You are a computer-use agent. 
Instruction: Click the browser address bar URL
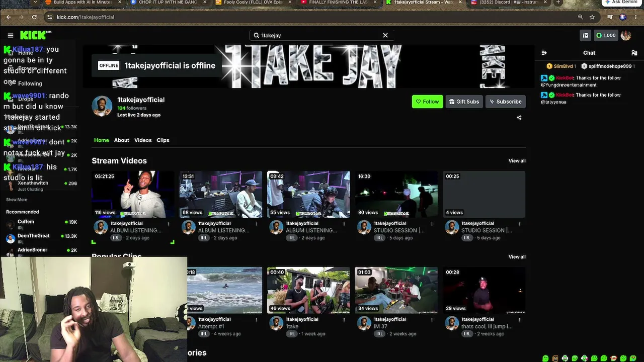[86, 17]
